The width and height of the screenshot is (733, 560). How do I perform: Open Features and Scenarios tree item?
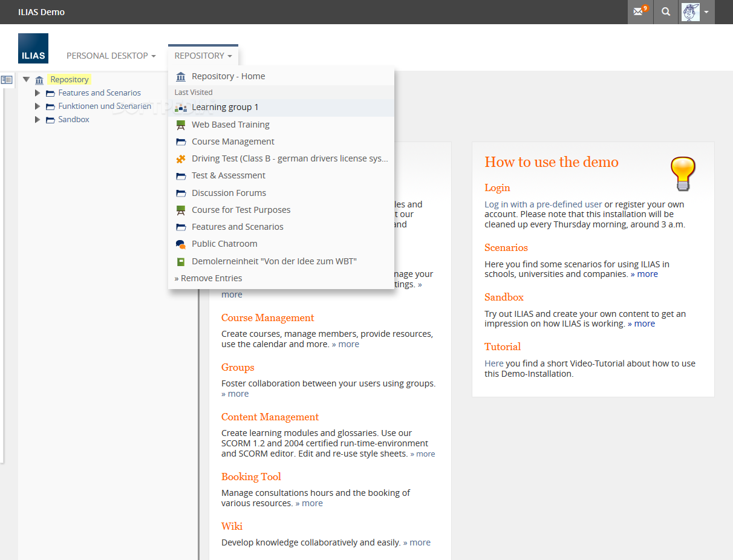pyautogui.click(x=99, y=93)
